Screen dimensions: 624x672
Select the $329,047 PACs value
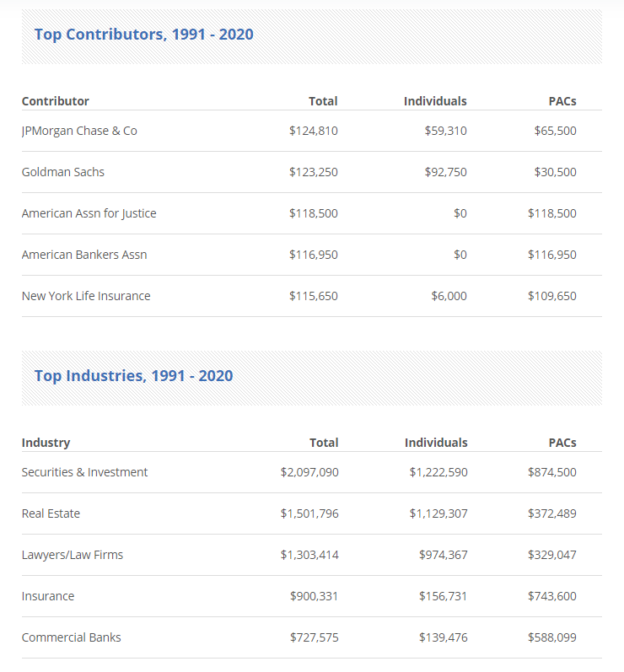coord(552,555)
